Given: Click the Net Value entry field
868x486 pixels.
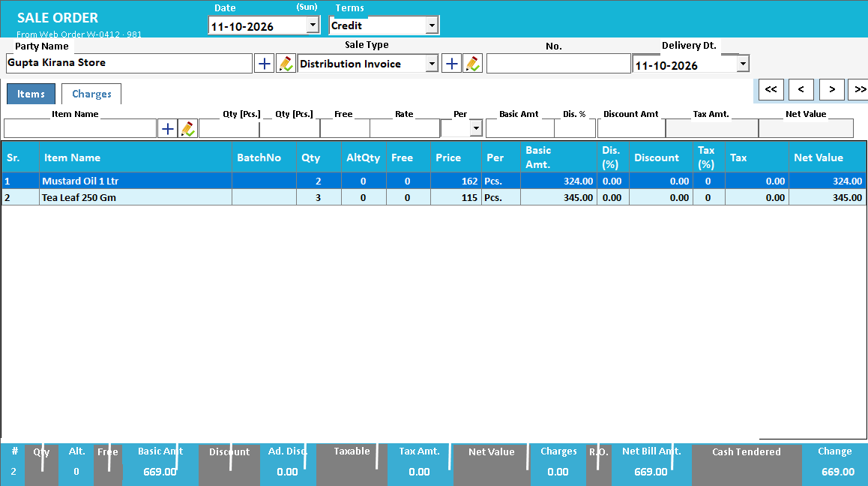Looking at the screenshot, I should coord(806,129).
